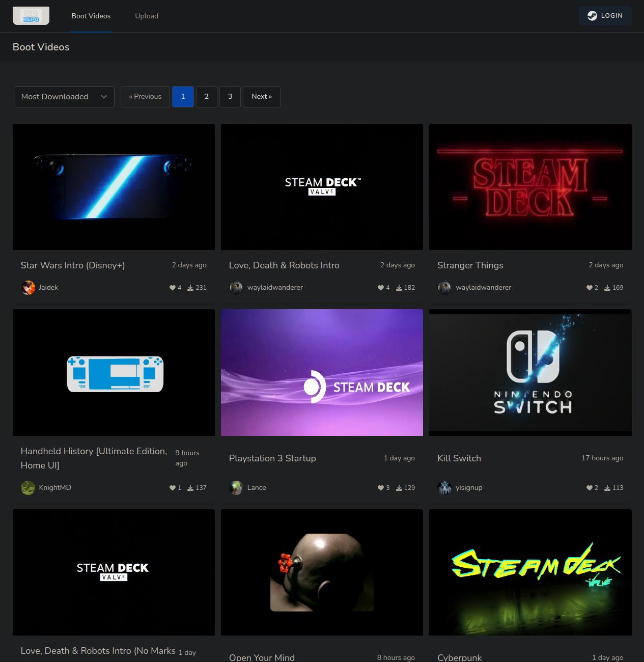This screenshot has width=644, height=662.
Task: Like the Star Wars Intro heart icon
Action: (x=173, y=288)
